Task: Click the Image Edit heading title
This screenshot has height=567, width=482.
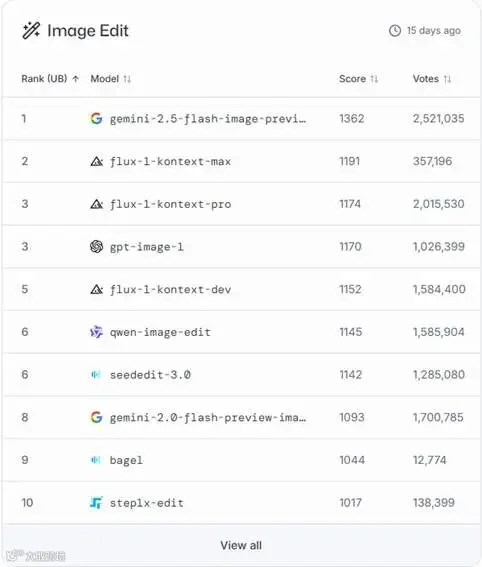Action: click(x=88, y=31)
